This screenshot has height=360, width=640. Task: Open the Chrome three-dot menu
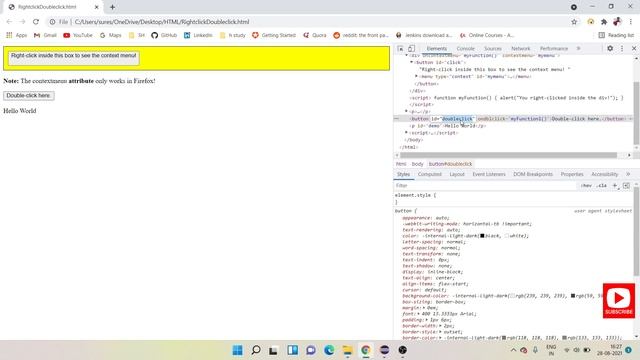[631, 22]
